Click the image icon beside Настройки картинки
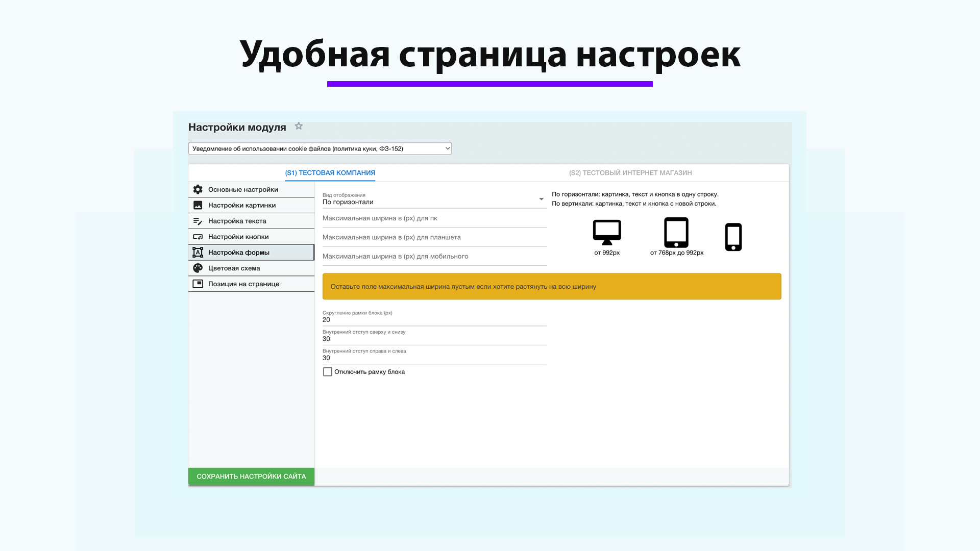This screenshot has height=551, width=980. (x=198, y=205)
